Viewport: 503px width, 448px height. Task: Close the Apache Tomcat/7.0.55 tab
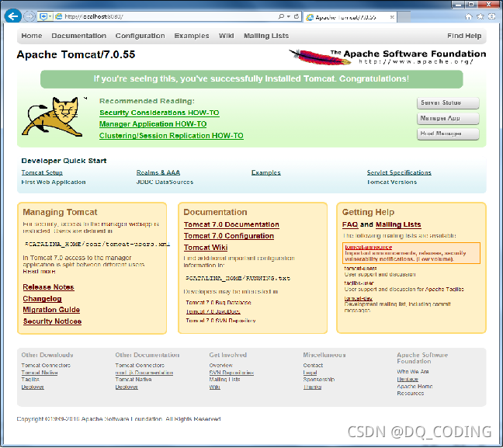[x=392, y=17]
